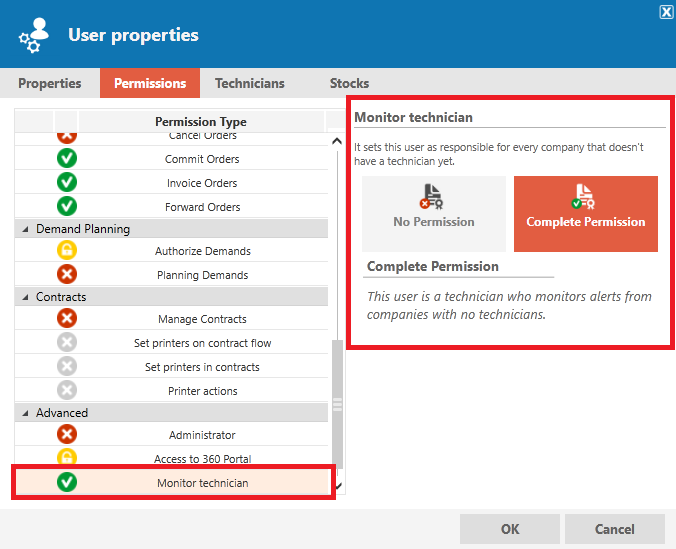Click the yellow lock icon beside Authorize Demands

67,250
